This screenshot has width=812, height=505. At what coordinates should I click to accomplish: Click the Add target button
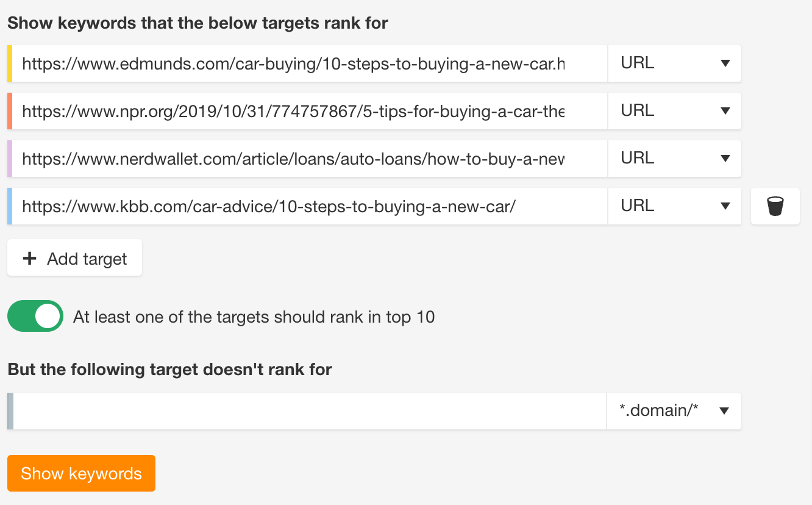[74, 257]
